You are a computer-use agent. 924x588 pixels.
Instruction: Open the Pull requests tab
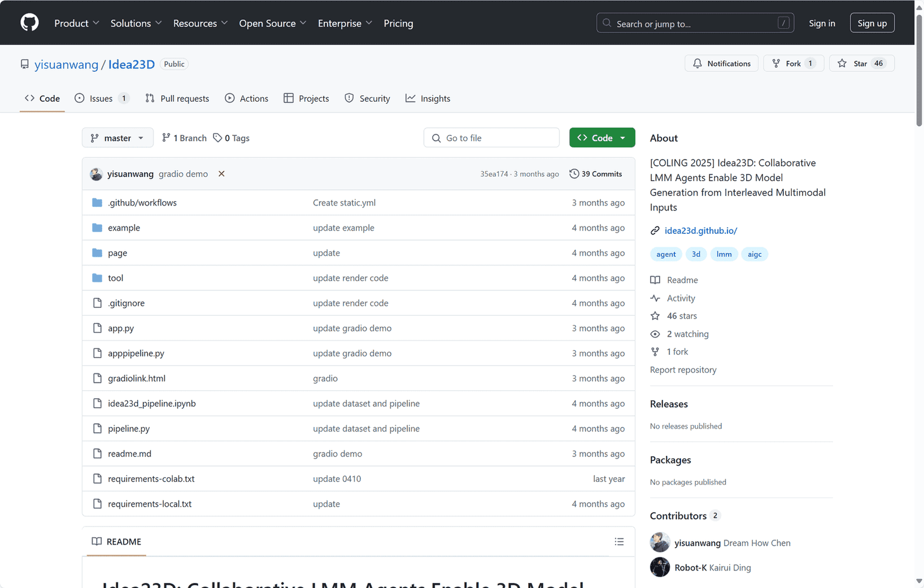[177, 98]
